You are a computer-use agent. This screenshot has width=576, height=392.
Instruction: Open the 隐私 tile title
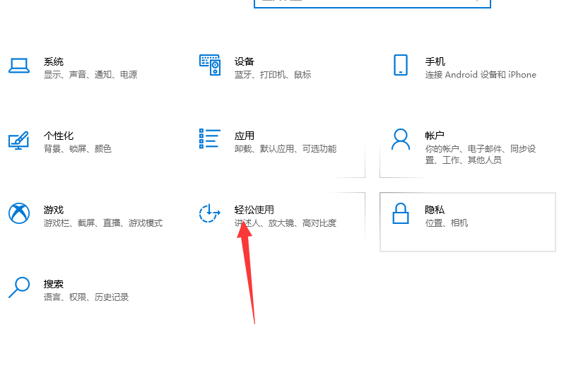click(435, 210)
